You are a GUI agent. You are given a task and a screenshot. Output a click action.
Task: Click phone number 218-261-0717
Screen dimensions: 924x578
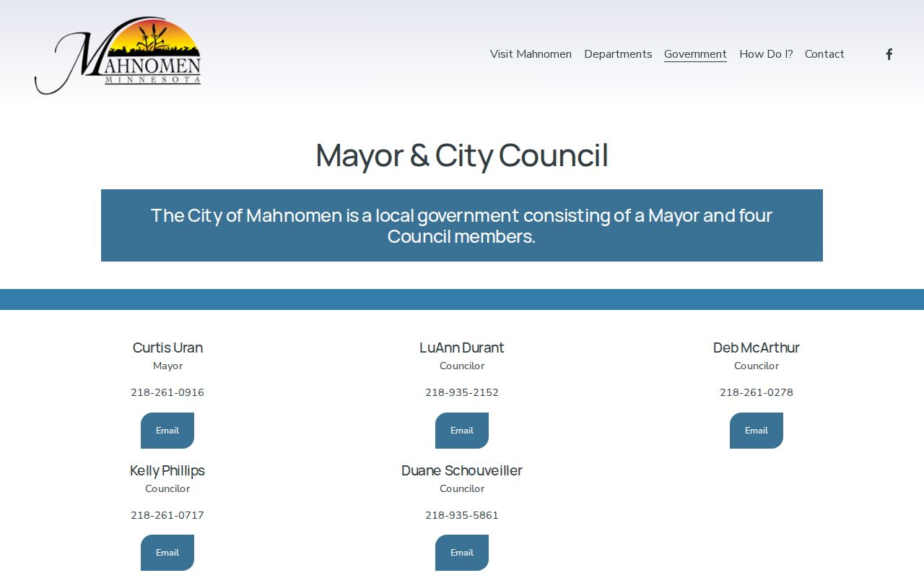167,516
